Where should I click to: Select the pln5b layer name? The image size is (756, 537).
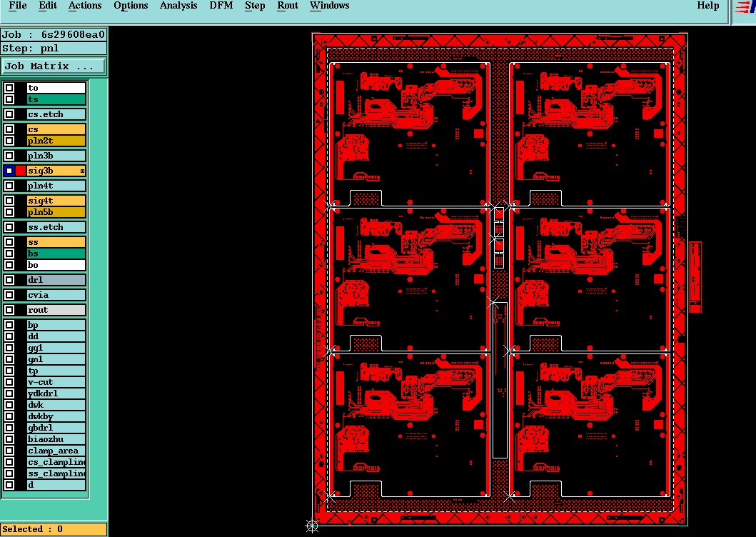pyautogui.click(x=56, y=212)
